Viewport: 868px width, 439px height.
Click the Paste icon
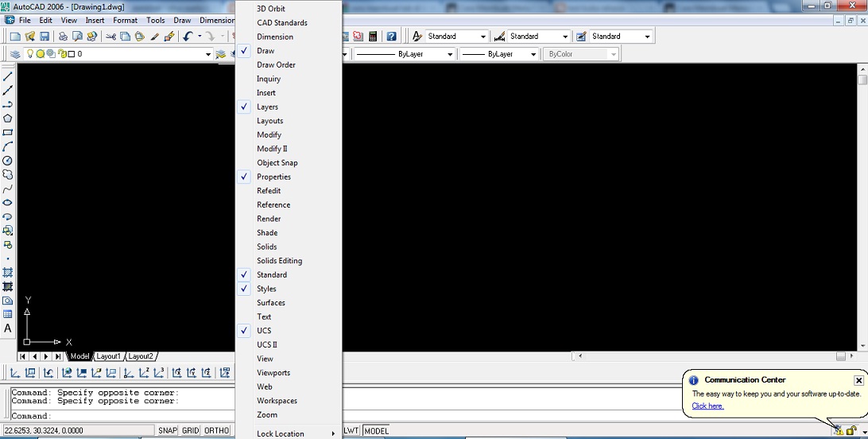(x=140, y=37)
